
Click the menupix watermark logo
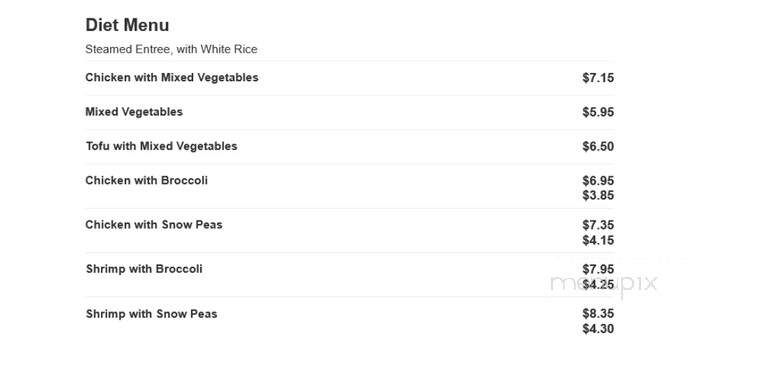pyautogui.click(x=603, y=284)
